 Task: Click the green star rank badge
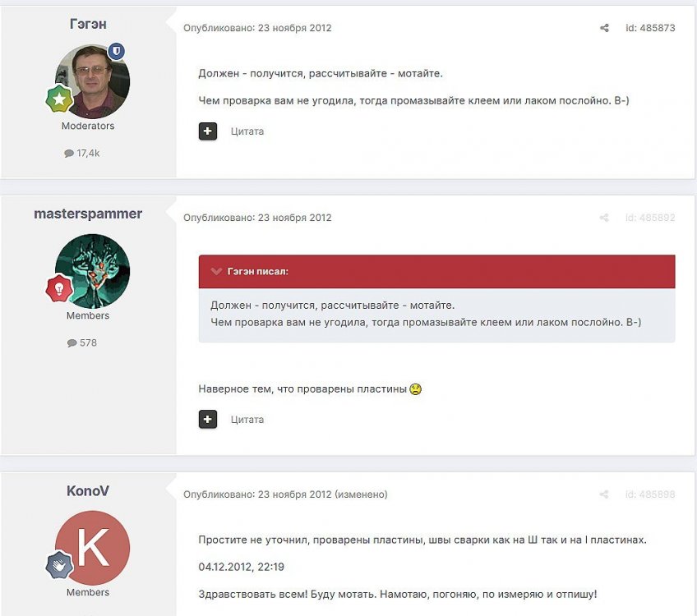point(59,99)
